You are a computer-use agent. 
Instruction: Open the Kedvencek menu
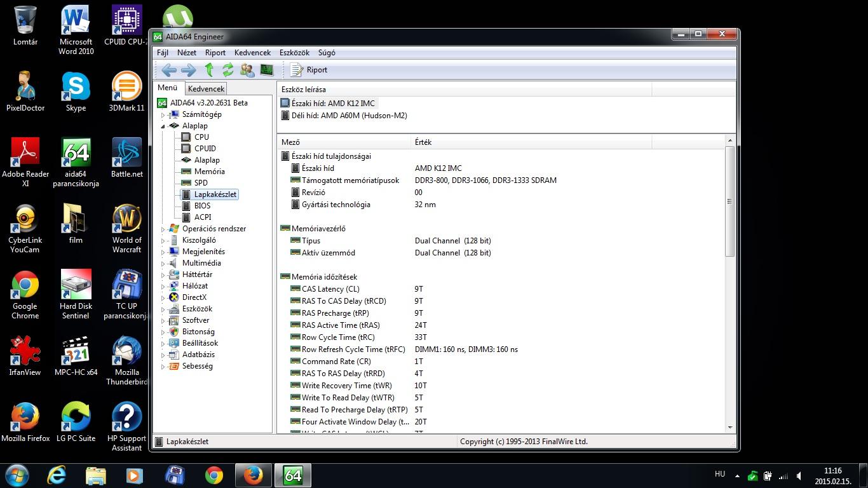click(252, 53)
